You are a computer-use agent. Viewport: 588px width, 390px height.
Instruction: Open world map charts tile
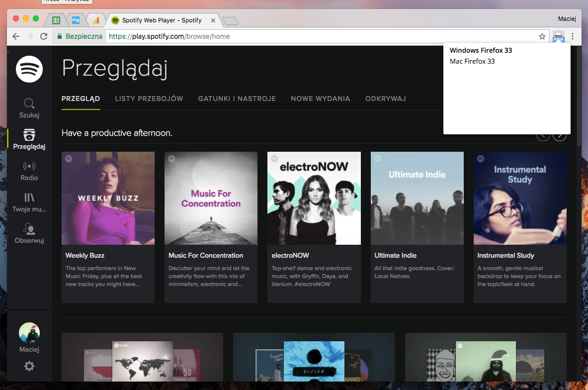click(x=143, y=357)
